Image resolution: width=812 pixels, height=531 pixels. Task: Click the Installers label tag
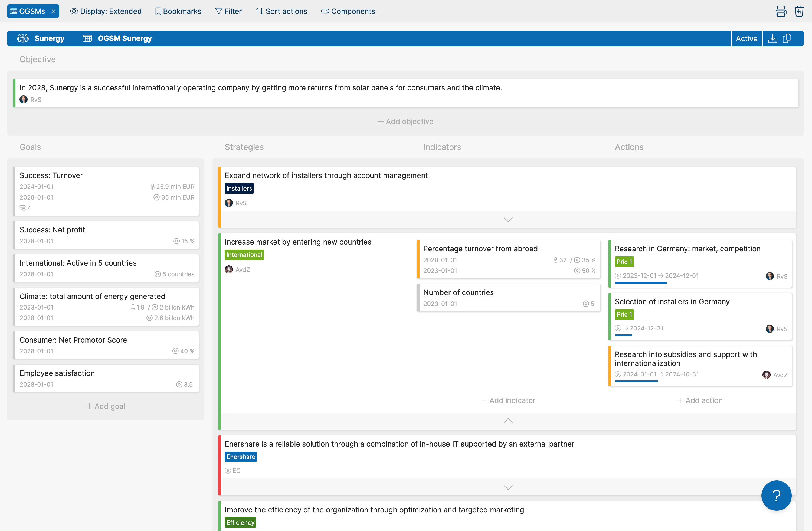click(x=239, y=188)
